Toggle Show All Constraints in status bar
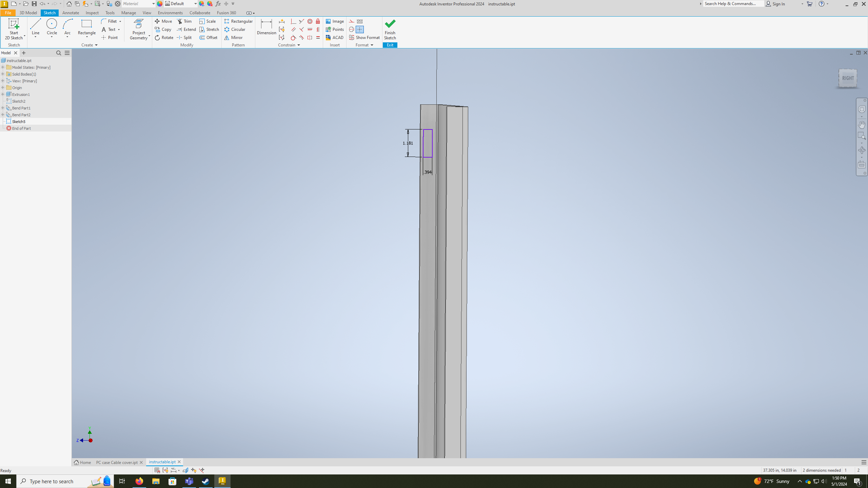The width and height of the screenshot is (868, 488). [x=165, y=470]
